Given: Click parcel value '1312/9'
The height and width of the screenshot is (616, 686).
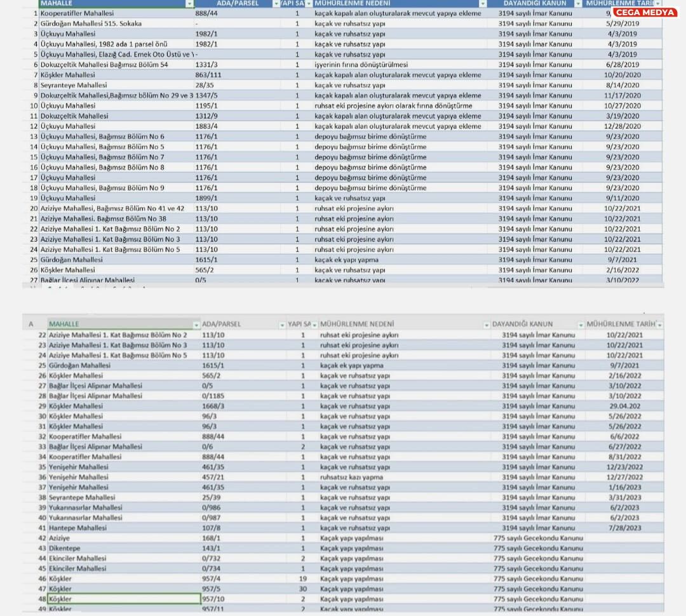Looking at the screenshot, I should (x=206, y=116).
